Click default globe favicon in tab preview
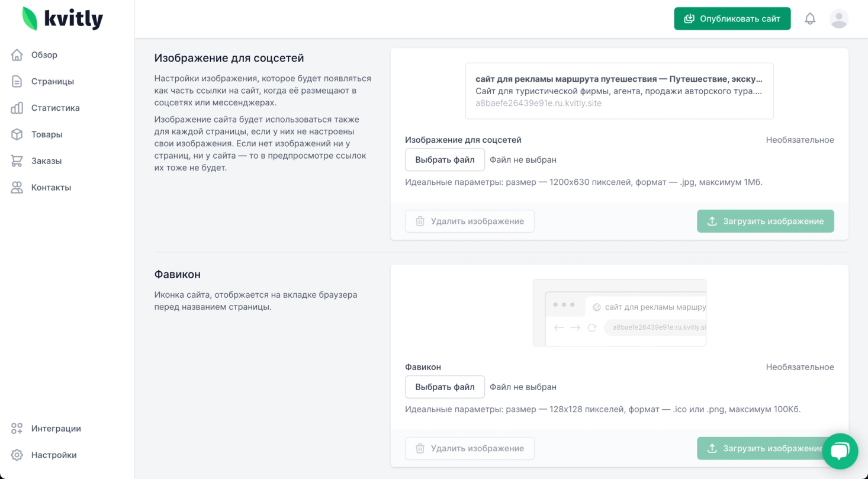Image resolution: width=868 pixels, height=479 pixels. tap(597, 307)
